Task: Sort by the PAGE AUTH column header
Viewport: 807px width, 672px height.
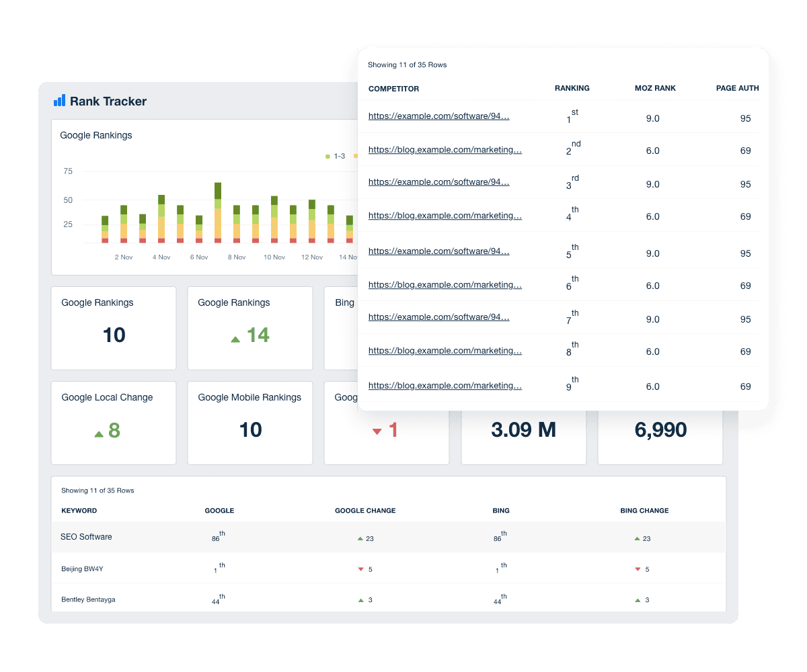Action: [737, 88]
